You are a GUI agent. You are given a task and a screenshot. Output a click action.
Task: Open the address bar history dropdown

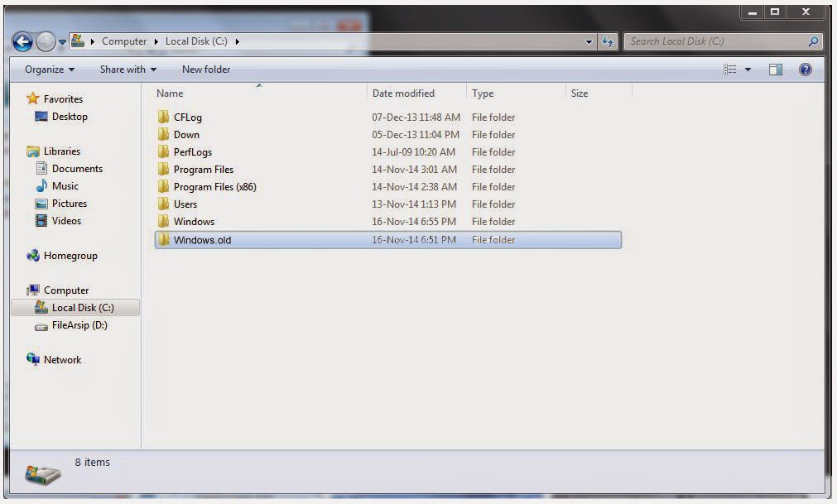[589, 41]
